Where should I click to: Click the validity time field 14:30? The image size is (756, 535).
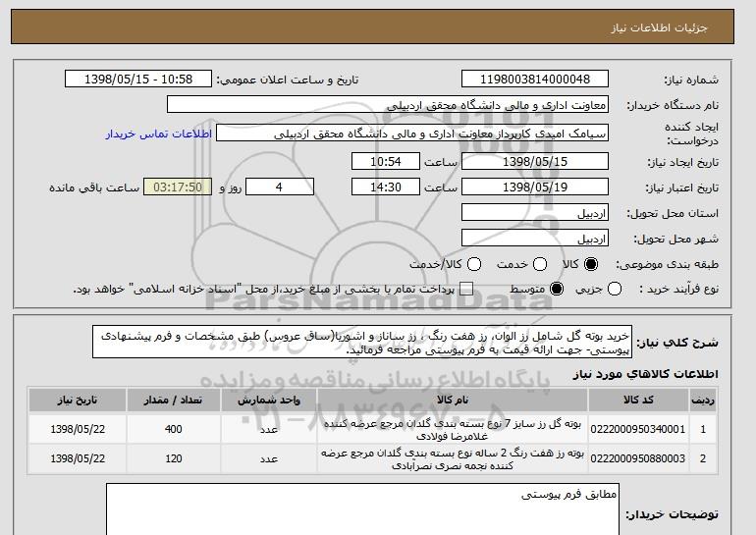[x=386, y=187]
